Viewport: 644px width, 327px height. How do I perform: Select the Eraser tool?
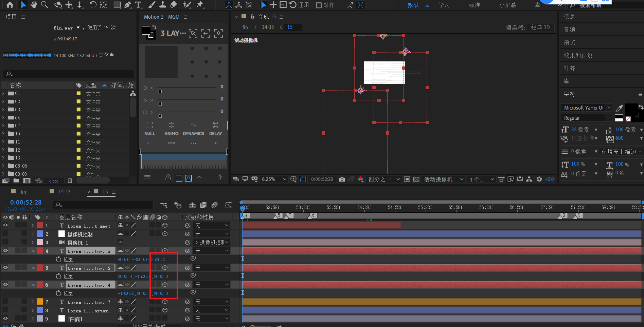click(x=173, y=5)
